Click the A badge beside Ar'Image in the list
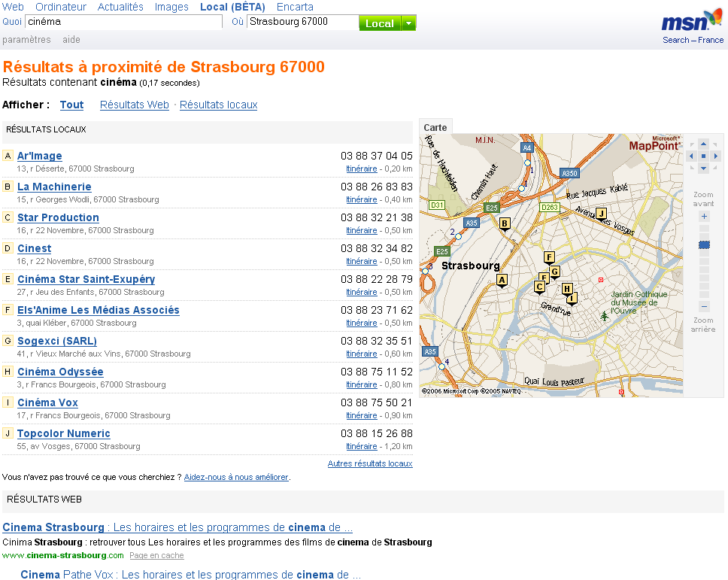Image resolution: width=728 pixels, height=580 pixels. tap(8, 156)
